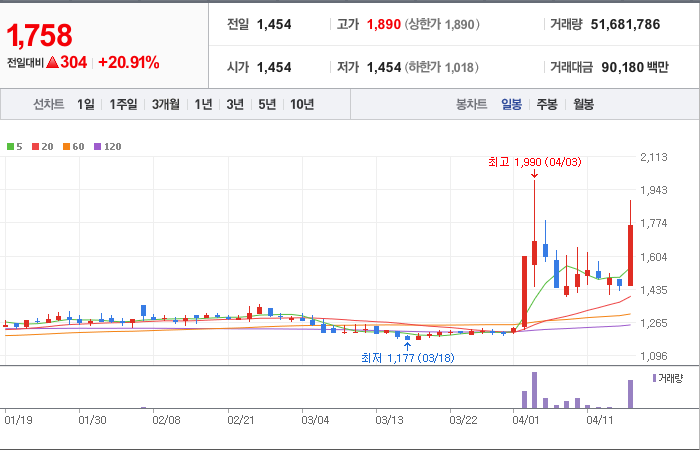Select the 일봉 candlestick chart
This screenshot has width=700, height=450.
pos(511,104)
